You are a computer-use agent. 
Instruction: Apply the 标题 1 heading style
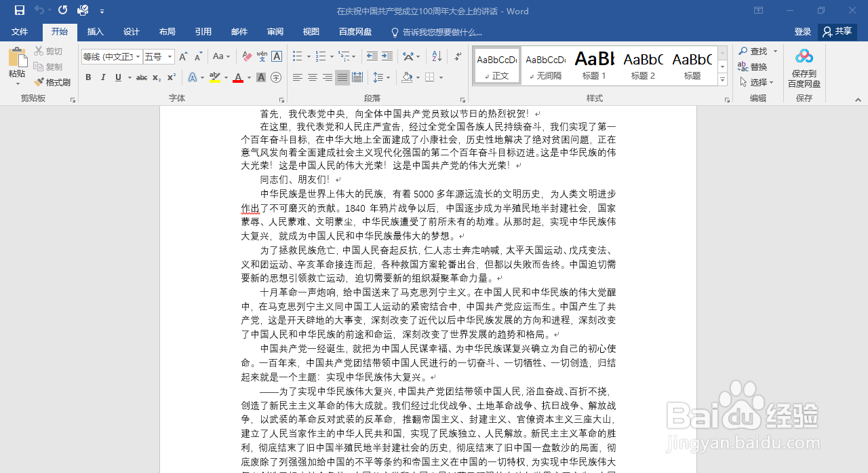tap(595, 66)
